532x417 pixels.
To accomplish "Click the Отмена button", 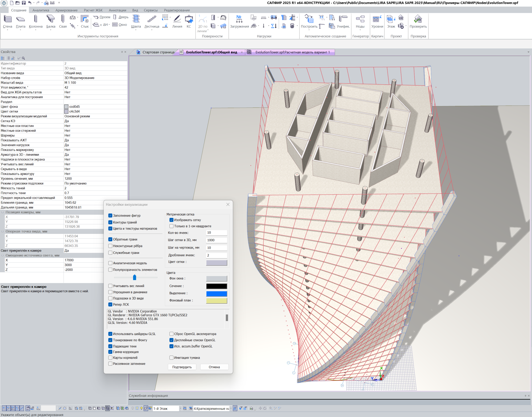I will 214,367.
